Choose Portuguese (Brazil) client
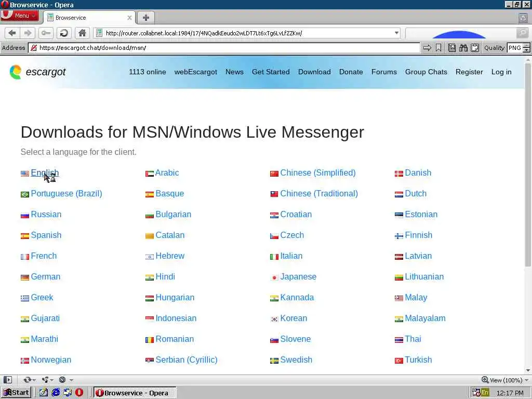 [66, 193]
